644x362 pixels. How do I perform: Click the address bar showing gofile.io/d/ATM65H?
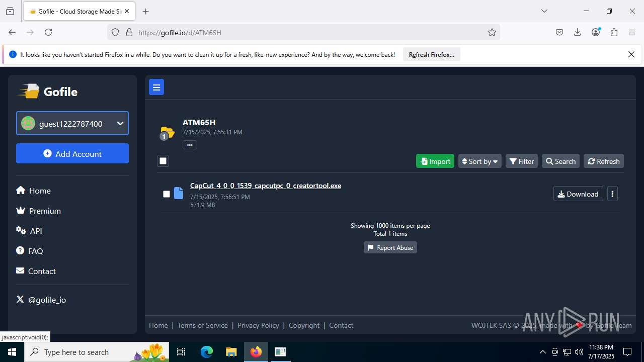point(303,32)
